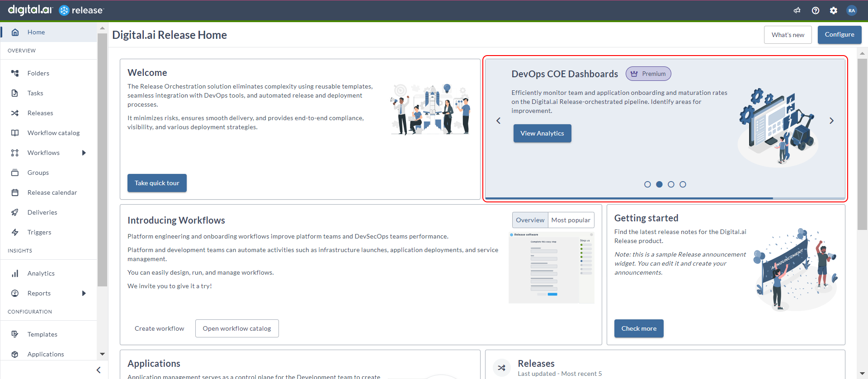Open Folders in the sidebar
868x379 pixels.
tap(49, 73)
